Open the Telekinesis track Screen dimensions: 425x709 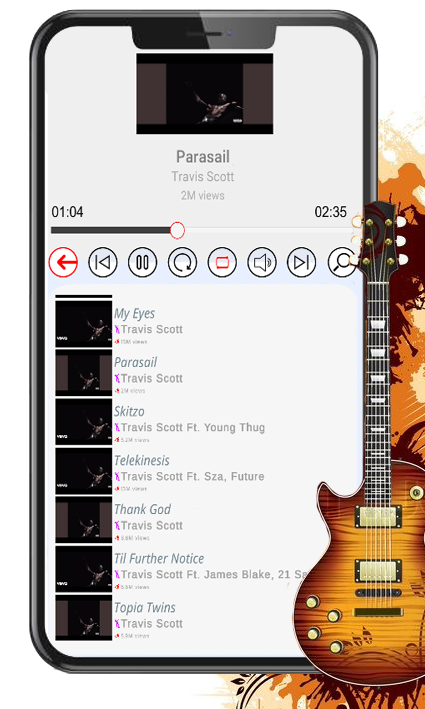[x=142, y=460]
